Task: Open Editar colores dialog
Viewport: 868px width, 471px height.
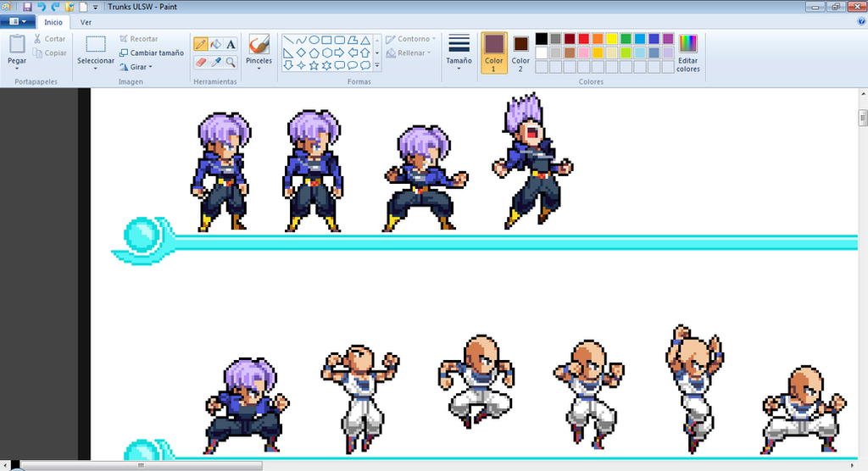Action: pyautogui.click(x=688, y=53)
